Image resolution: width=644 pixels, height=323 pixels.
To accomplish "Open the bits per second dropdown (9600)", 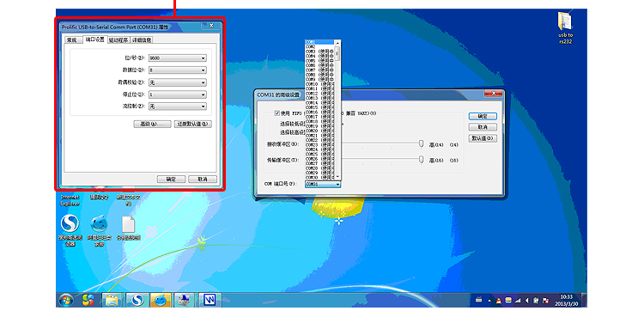I will [x=178, y=58].
